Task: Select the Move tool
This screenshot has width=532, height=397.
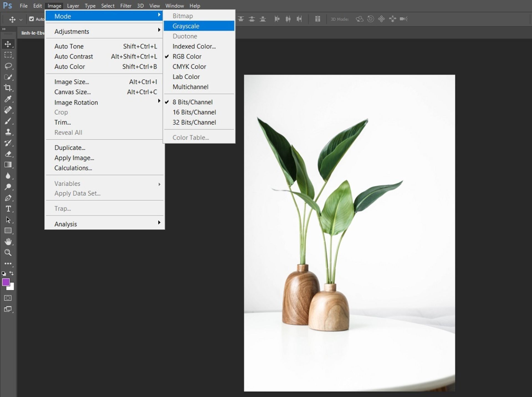Action: [8, 44]
